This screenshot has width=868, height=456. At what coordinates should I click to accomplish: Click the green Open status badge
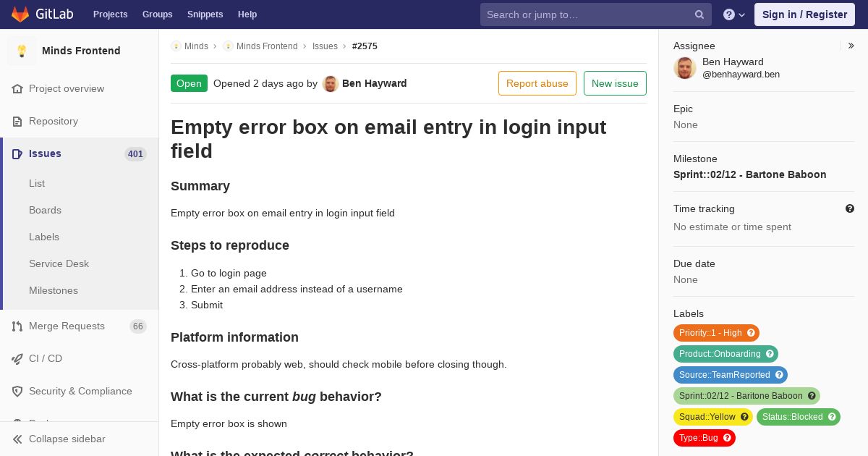click(189, 83)
